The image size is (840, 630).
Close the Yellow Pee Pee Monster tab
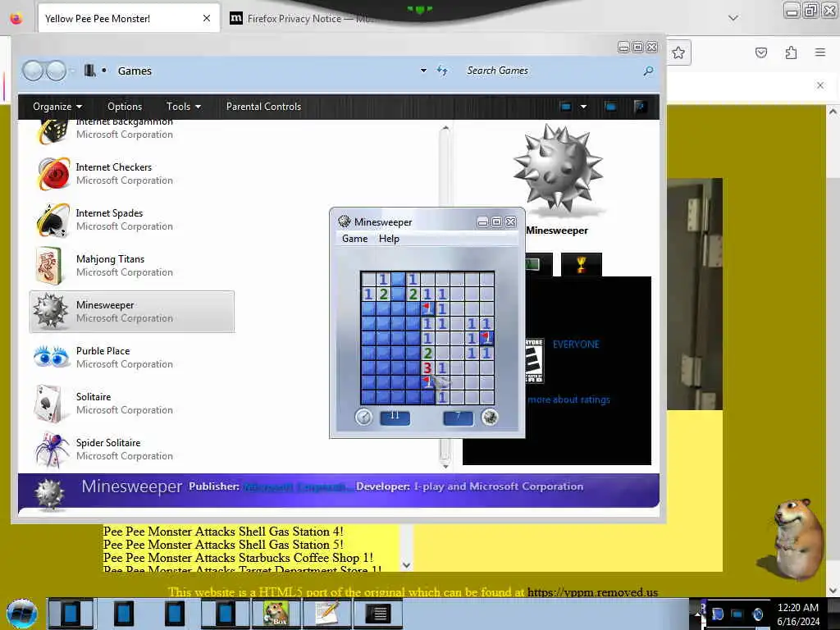(x=207, y=18)
